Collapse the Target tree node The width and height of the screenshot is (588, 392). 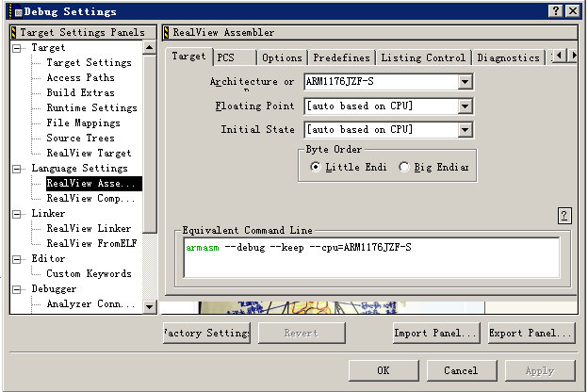17,48
